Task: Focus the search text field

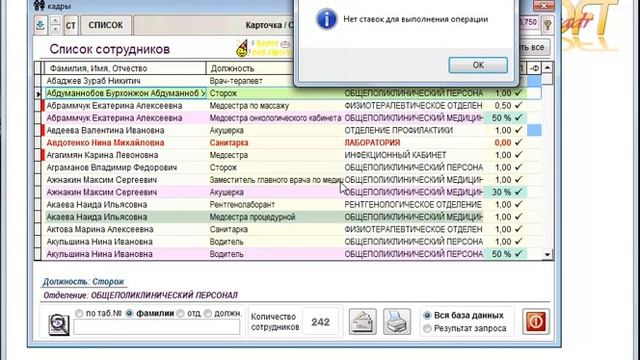Action: tap(157, 327)
